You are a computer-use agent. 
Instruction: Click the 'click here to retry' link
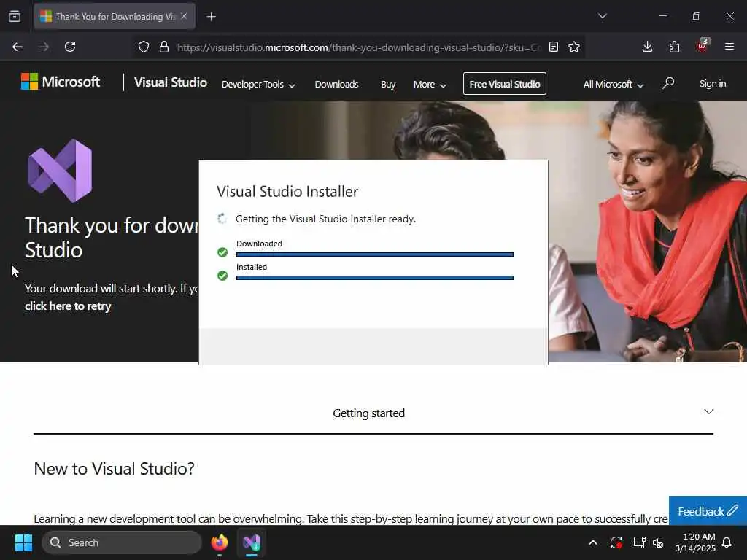[68, 306]
